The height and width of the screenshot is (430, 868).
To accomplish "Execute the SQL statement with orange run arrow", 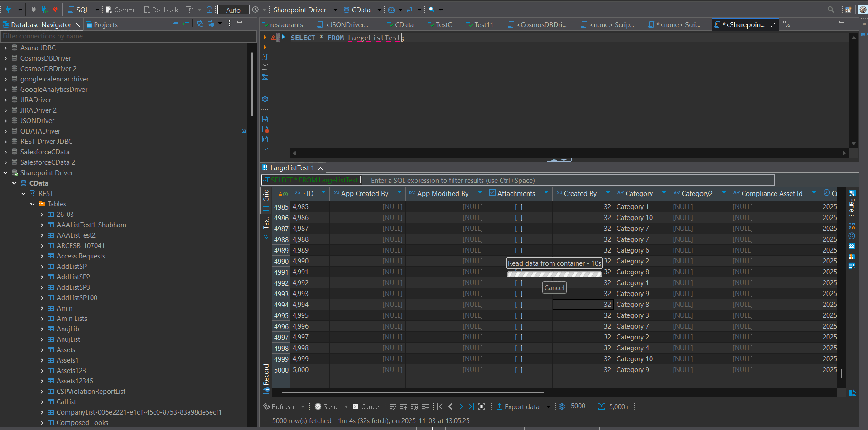I will tap(265, 37).
